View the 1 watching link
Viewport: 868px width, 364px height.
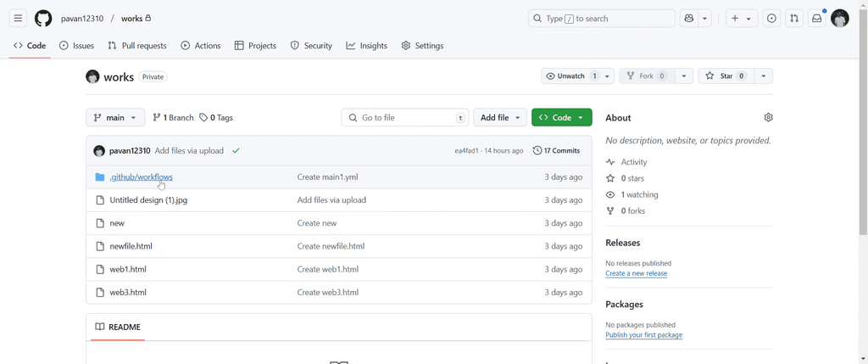tap(632, 194)
